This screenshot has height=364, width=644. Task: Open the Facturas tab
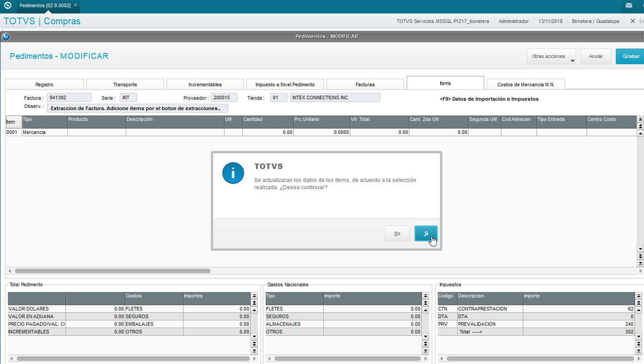[x=365, y=84]
